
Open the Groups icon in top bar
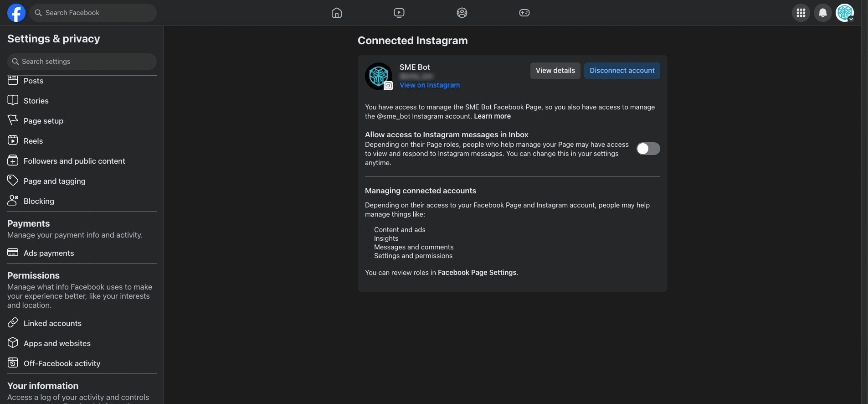click(462, 13)
